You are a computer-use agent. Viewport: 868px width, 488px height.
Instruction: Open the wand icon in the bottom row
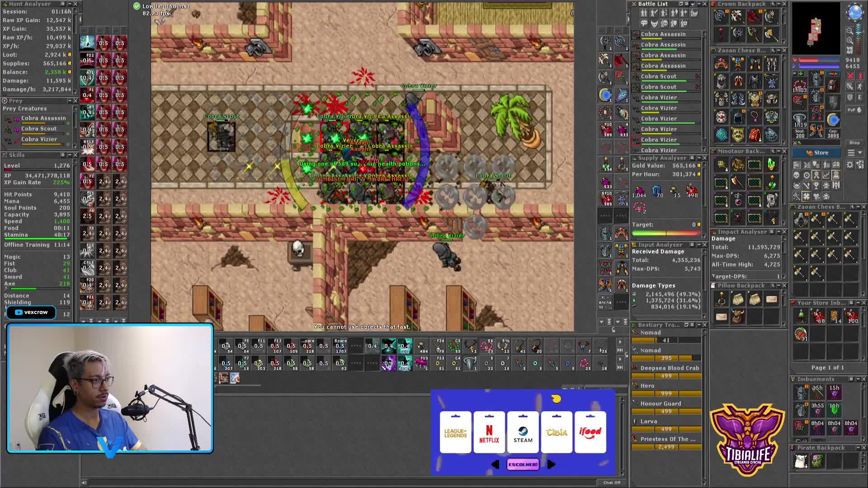(796, 196)
